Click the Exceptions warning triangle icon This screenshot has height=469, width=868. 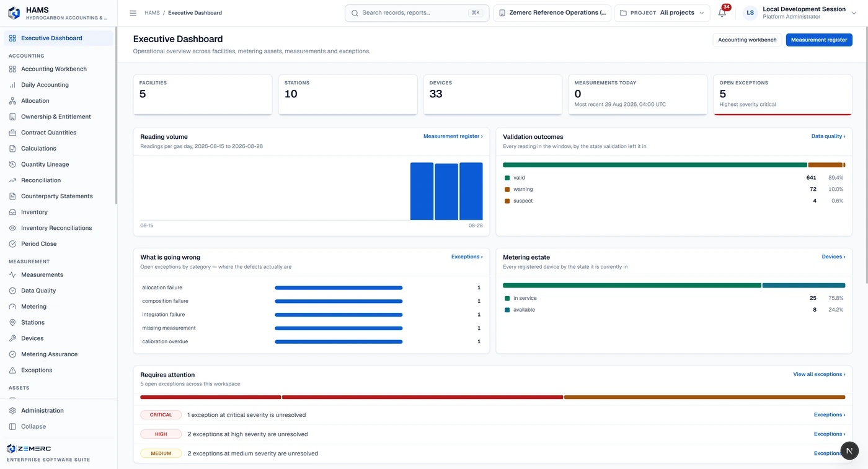point(12,370)
